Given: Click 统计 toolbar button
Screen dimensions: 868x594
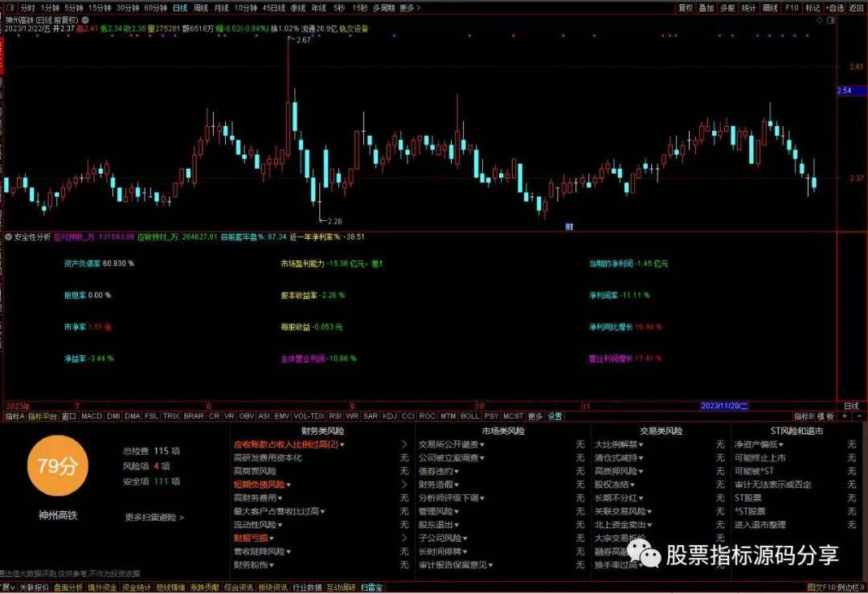Looking at the screenshot, I should 748,8.
